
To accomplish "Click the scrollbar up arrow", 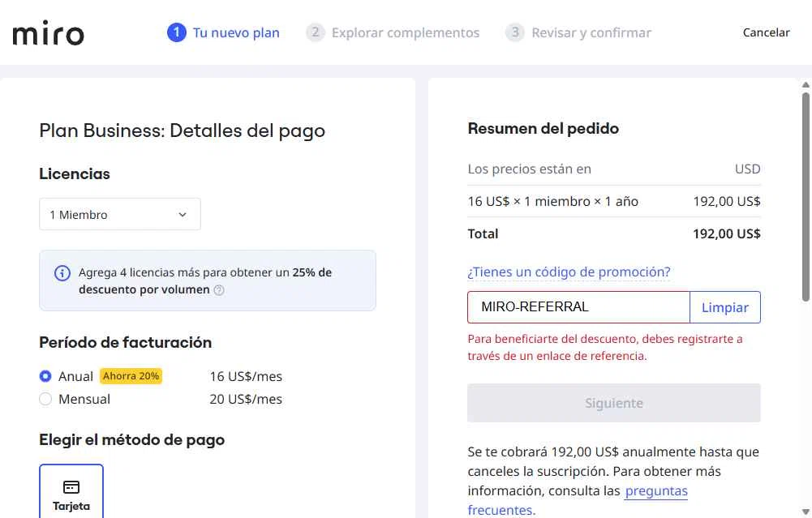I will click(x=806, y=85).
